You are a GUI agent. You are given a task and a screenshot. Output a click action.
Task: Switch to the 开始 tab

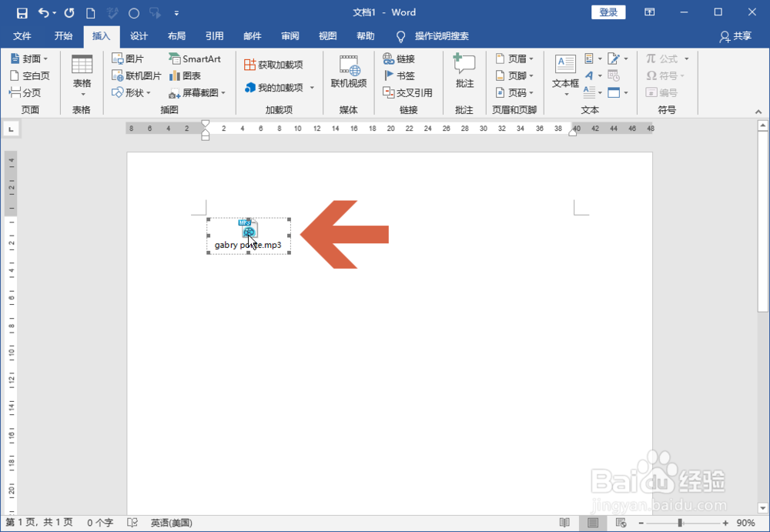pos(63,36)
